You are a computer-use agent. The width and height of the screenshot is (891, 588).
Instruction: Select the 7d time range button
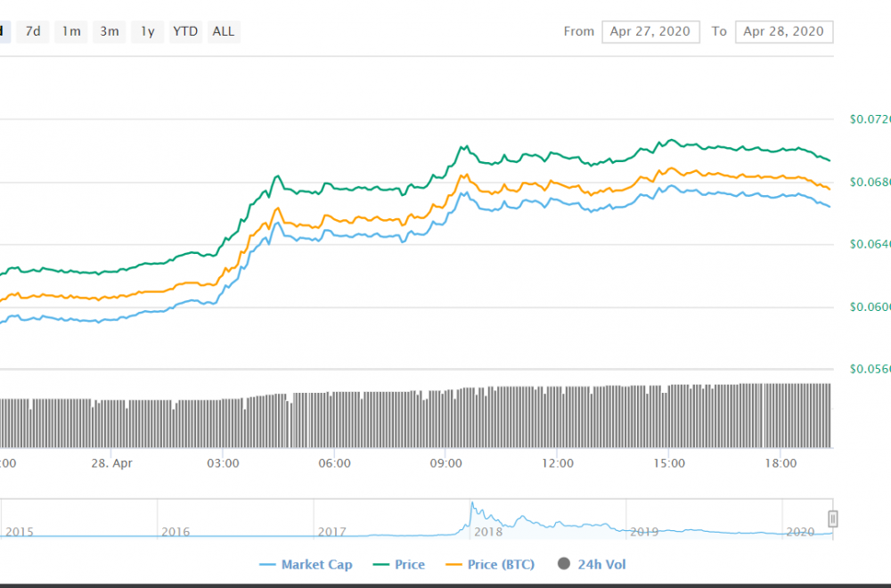33,32
